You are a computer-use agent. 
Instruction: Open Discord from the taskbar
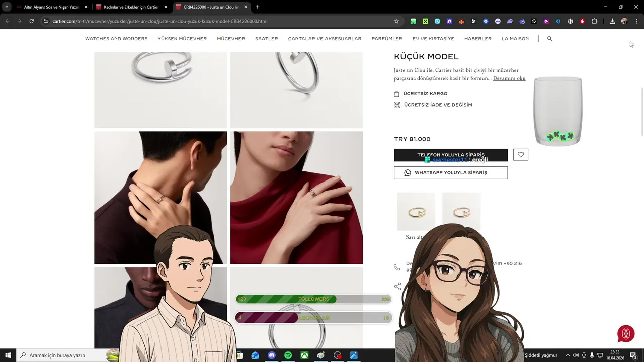coord(272,355)
